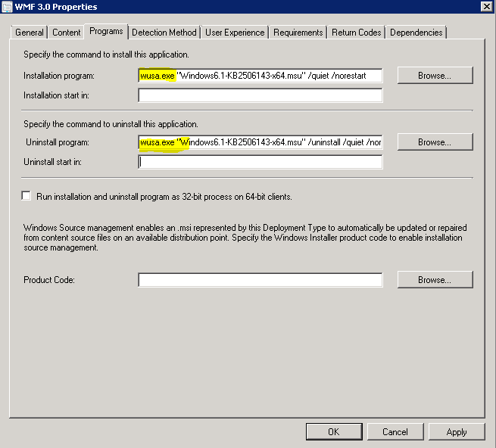The width and height of the screenshot is (496, 448).
Task: Click the Product Code input field
Action: click(260, 280)
